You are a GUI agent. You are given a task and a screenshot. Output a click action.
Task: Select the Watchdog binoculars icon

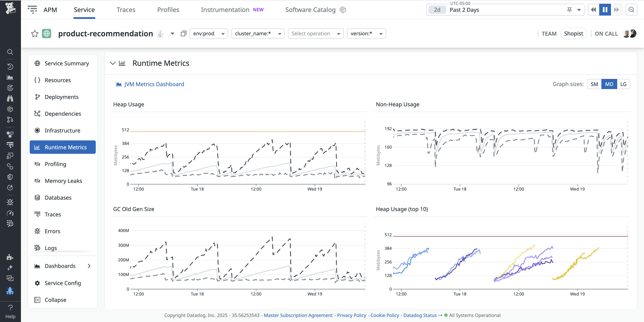click(x=10, y=98)
